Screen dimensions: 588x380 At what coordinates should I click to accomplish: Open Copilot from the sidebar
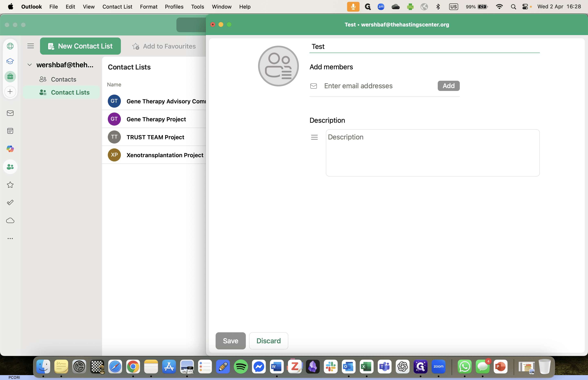[x=10, y=149]
